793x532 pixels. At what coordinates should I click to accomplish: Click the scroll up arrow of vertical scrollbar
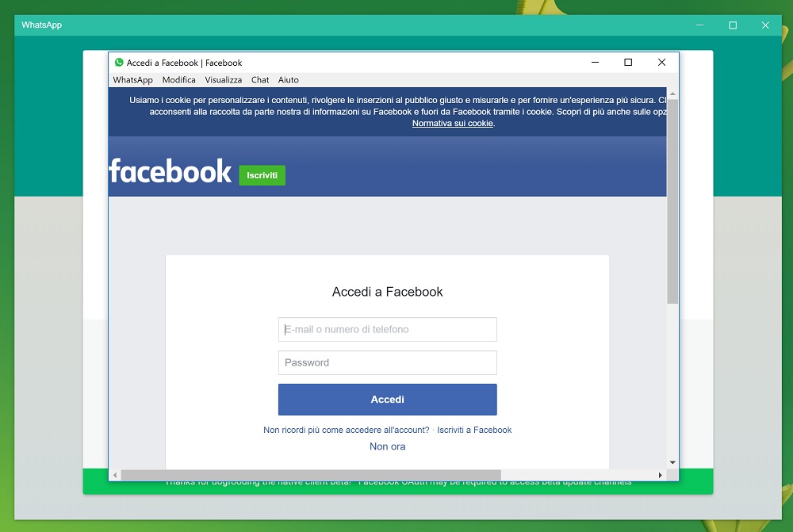(x=672, y=94)
